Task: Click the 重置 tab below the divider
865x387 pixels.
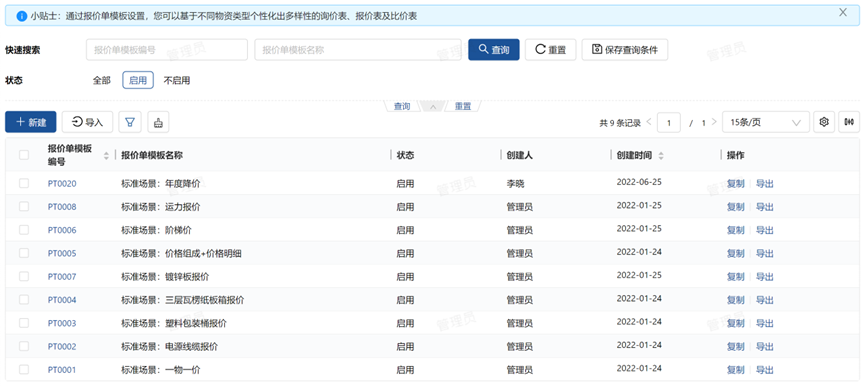Action: [x=463, y=107]
